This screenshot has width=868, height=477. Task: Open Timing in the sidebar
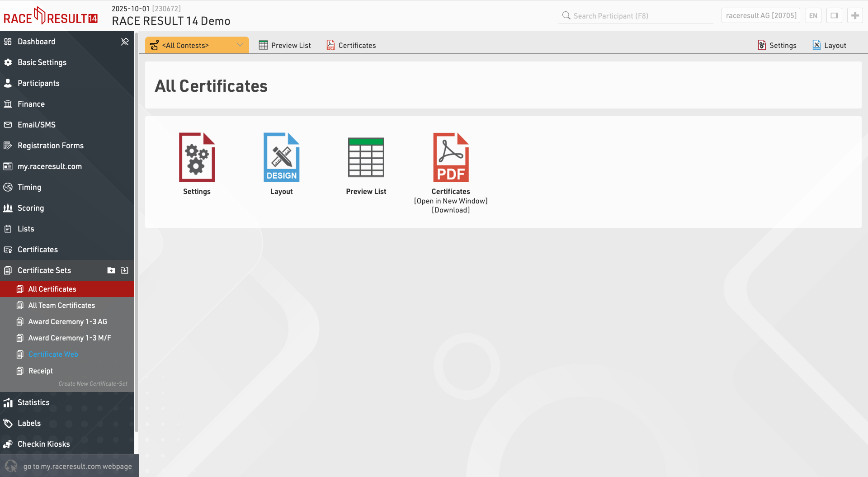29,187
